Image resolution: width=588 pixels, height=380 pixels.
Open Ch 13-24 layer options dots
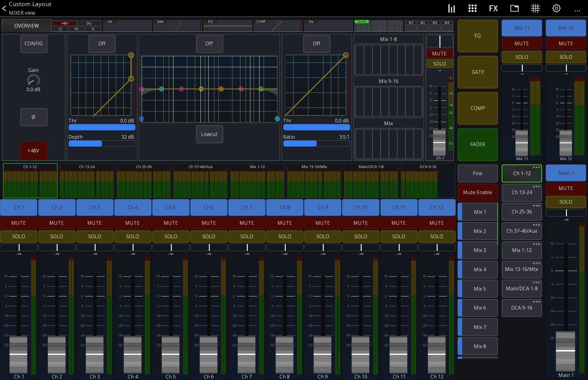(x=536, y=186)
